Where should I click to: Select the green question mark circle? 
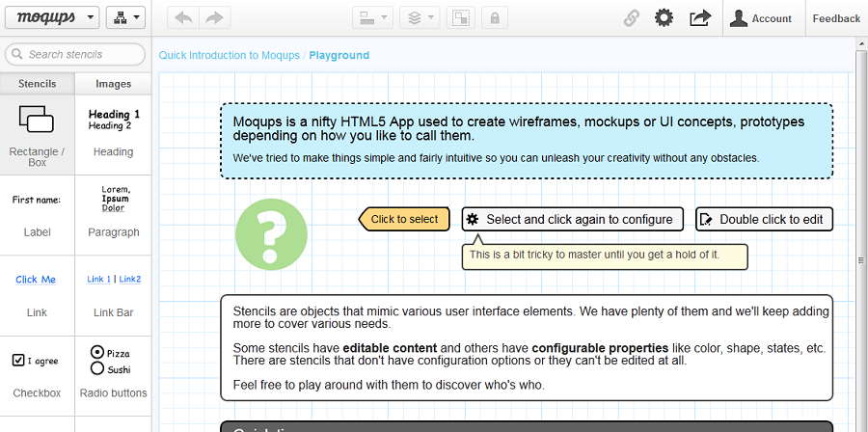[271, 234]
